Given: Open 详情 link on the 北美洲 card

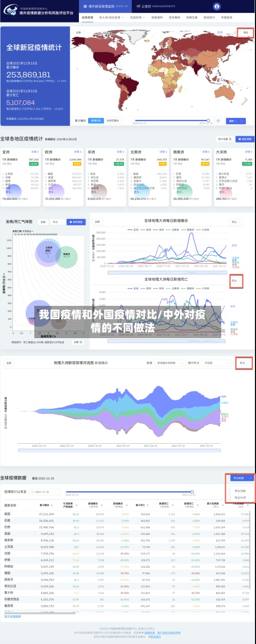Looking at the screenshot, I should 163,152.
